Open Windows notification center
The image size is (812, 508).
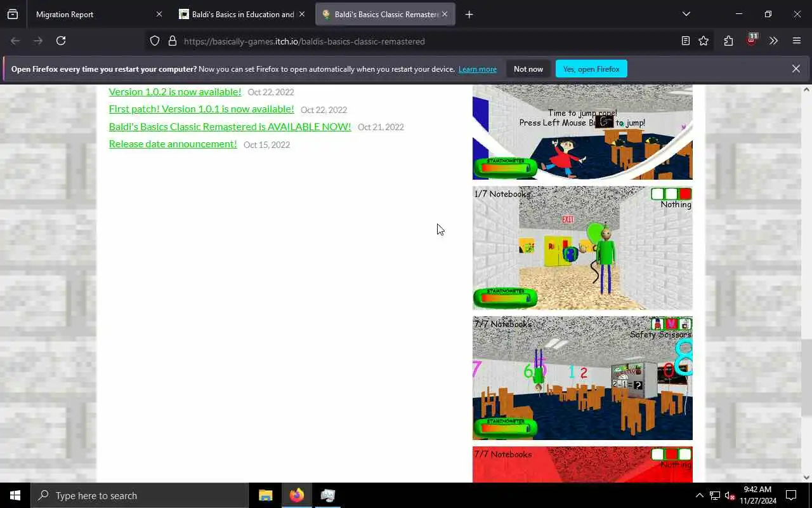coord(791,495)
